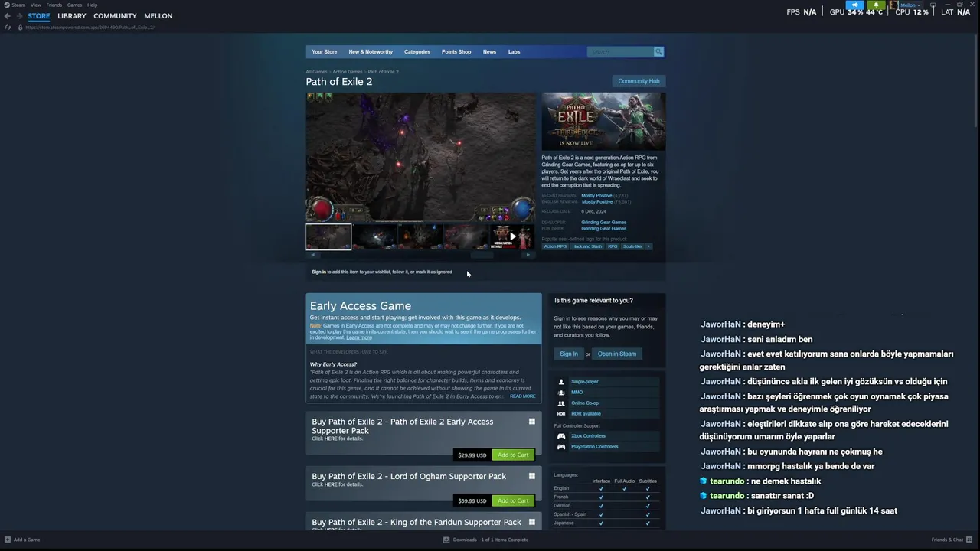Click the Xbox Controllers gamepad icon
The image size is (980, 551).
561,436
